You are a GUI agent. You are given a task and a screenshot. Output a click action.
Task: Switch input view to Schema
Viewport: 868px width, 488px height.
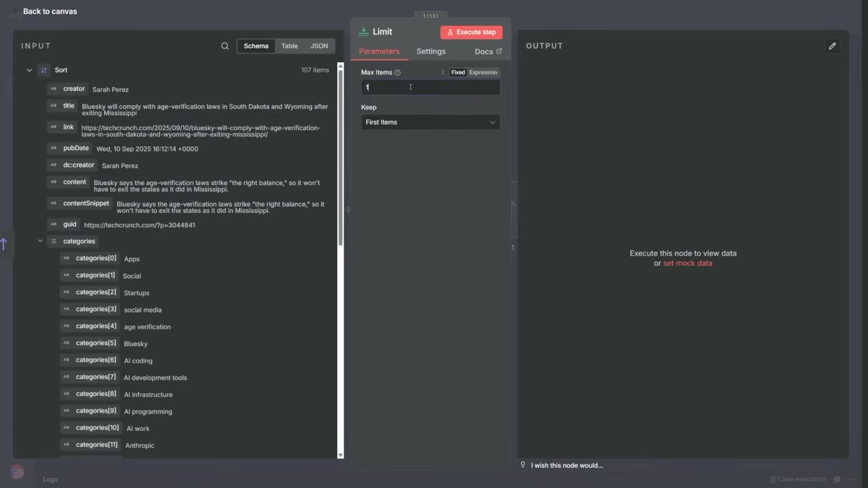coord(256,46)
